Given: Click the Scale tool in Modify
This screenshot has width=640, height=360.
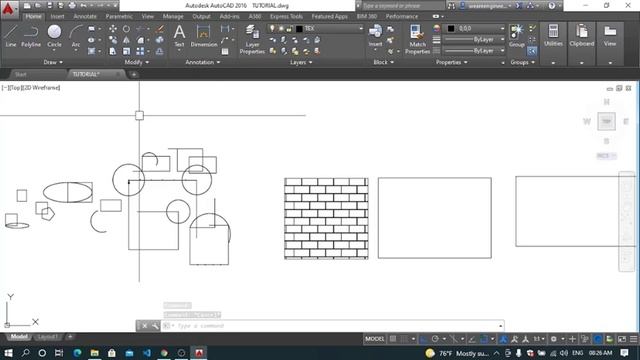Looking at the screenshot, I should (127, 51).
